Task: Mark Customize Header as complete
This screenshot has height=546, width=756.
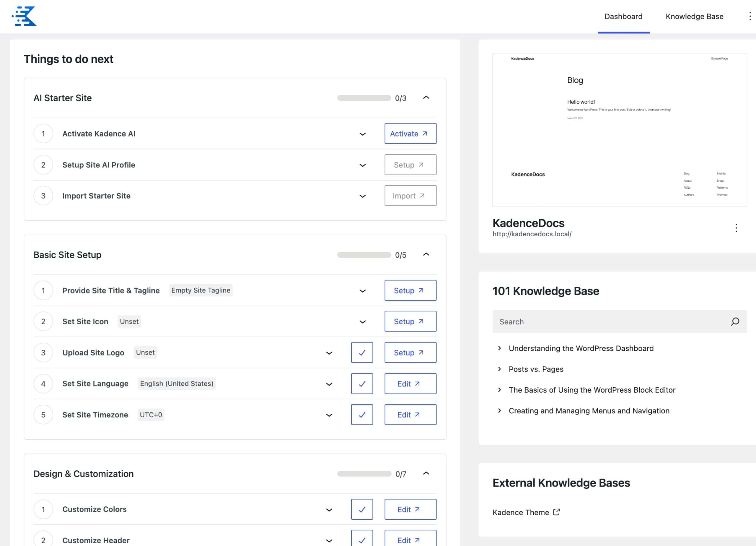Action: [x=362, y=539]
